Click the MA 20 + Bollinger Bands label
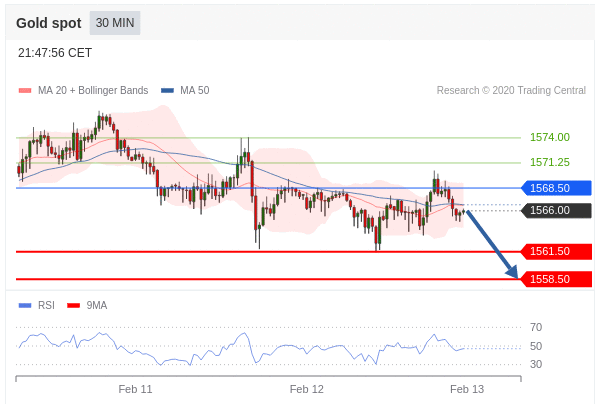This screenshot has height=411, width=600. click(x=93, y=90)
